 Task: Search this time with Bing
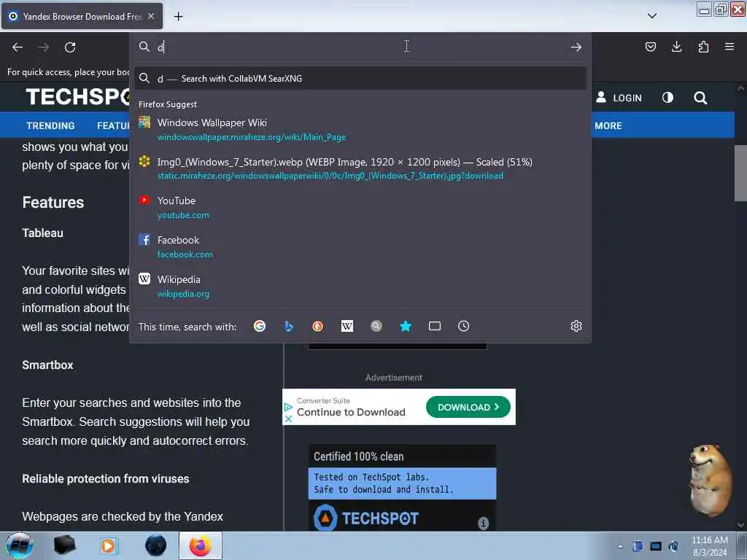point(289,326)
